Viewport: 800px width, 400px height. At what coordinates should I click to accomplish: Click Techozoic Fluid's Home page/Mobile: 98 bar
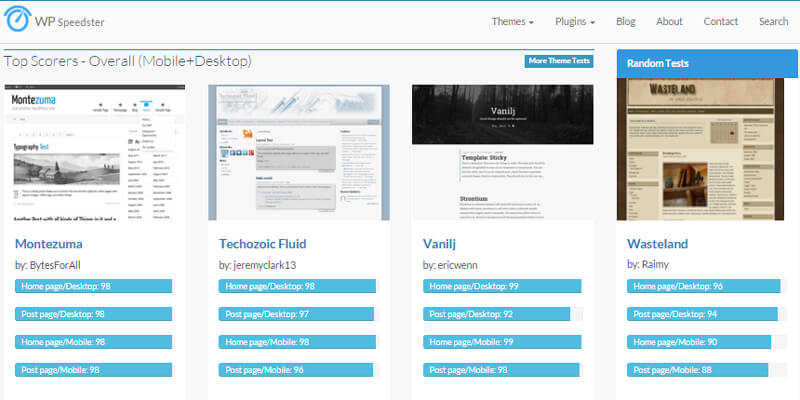[297, 342]
